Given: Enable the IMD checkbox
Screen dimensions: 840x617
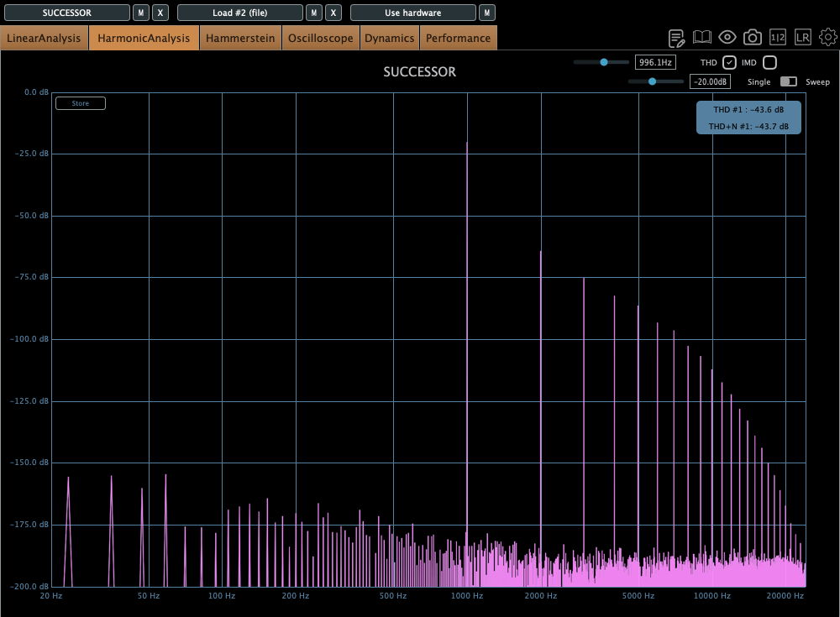Looking at the screenshot, I should click(769, 63).
